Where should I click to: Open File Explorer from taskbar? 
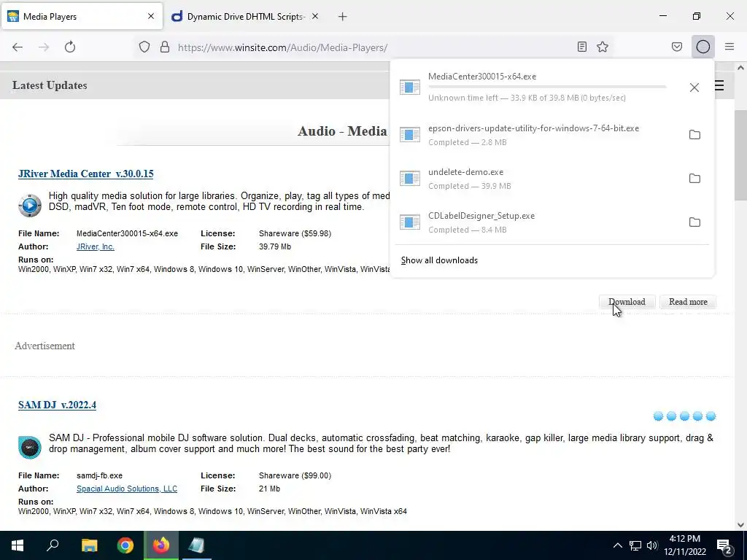tap(89, 545)
